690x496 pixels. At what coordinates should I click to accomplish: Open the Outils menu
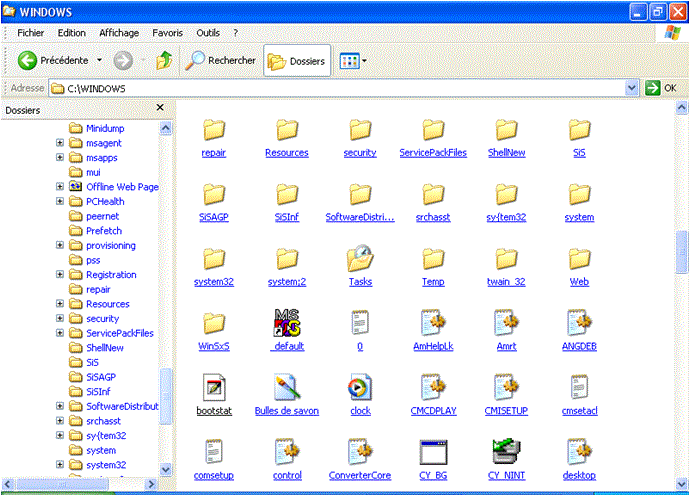tap(208, 33)
